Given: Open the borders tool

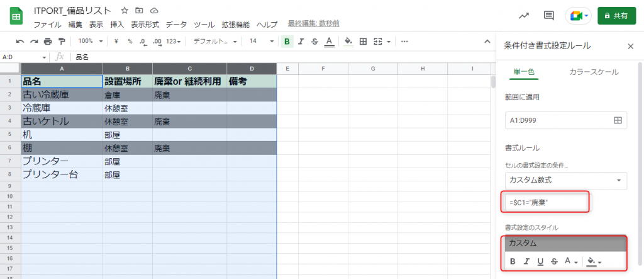Looking at the screenshot, I should [363, 42].
